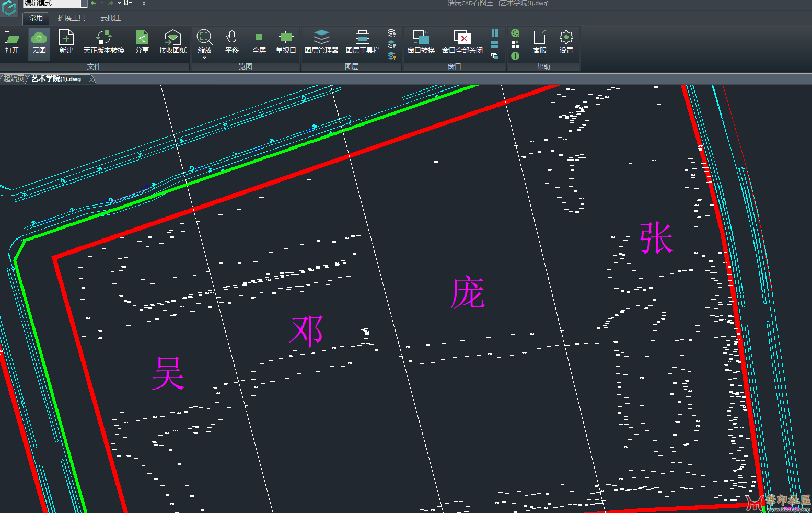This screenshot has height=513, width=812.
Task: Click the 云图 cloud drawing icon
Action: pos(39,42)
